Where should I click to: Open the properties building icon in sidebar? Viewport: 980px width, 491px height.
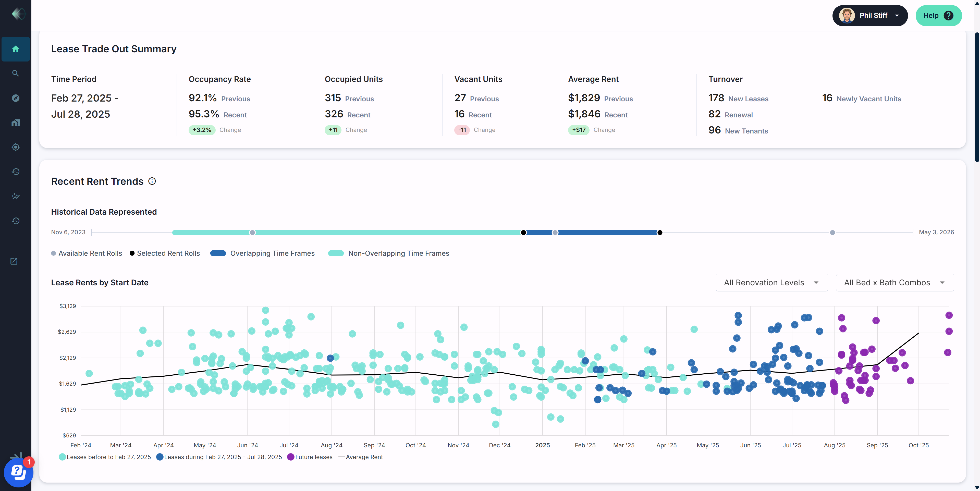coord(16,122)
